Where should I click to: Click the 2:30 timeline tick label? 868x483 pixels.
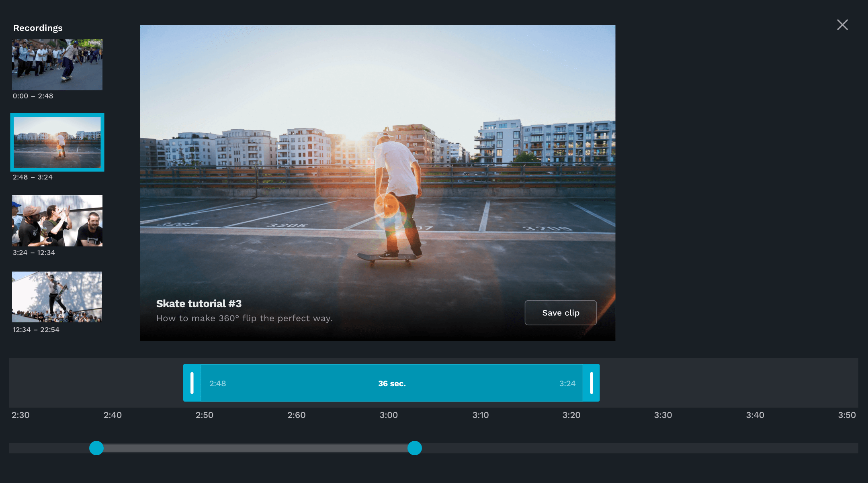(x=20, y=415)
